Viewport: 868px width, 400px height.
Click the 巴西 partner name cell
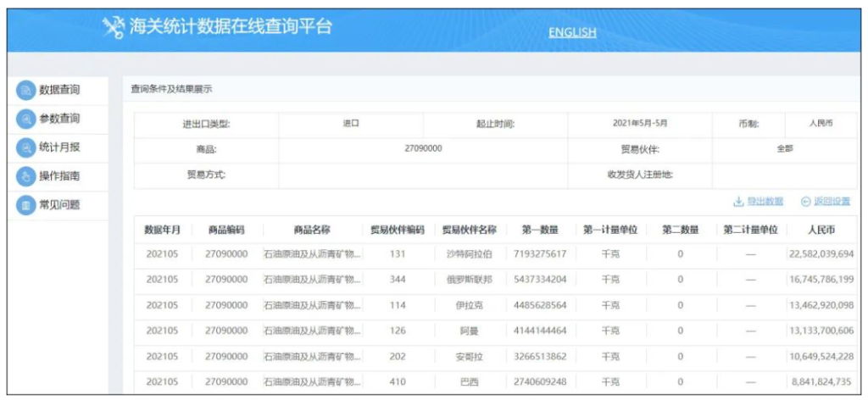click(x=470, y=382)
